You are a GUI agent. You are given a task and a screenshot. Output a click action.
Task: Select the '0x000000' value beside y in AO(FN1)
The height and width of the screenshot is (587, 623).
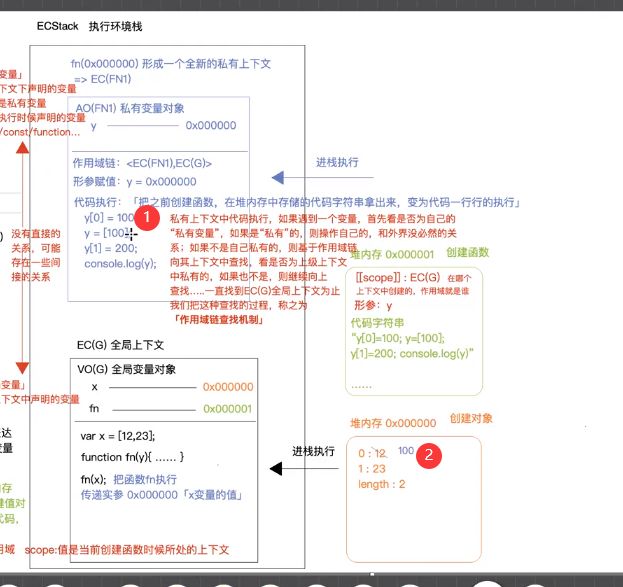(211, 126)
